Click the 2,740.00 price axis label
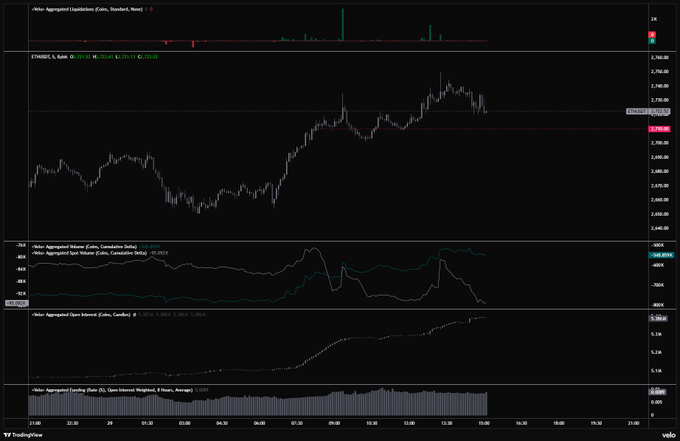 (659, 86)
